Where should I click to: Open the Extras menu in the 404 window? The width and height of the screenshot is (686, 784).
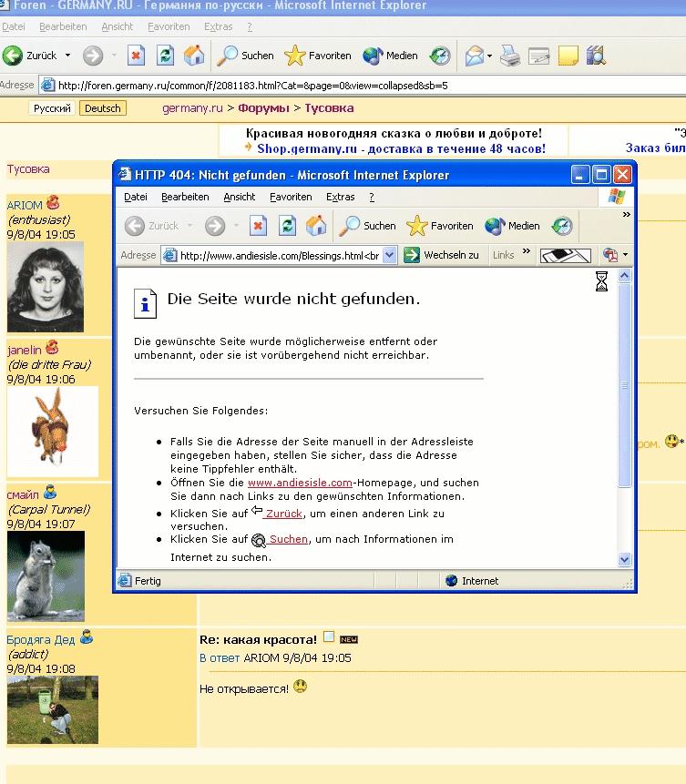(340, 197)
